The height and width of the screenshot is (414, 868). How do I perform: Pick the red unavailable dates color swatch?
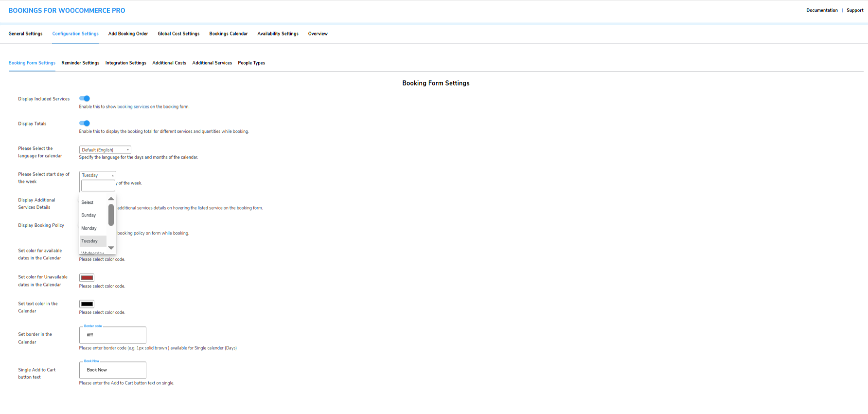87,278
